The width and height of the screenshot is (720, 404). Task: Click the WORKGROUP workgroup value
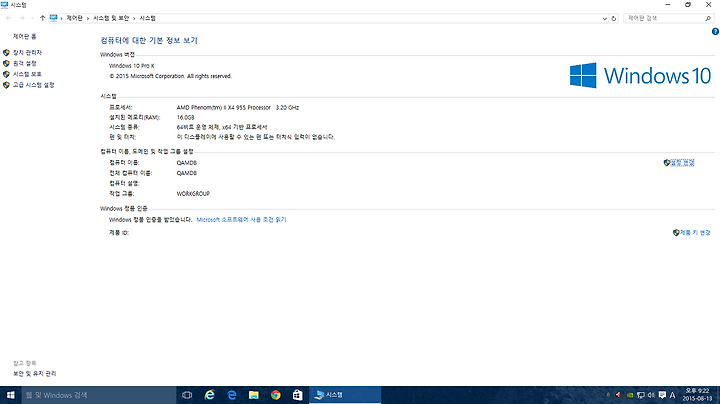[x=193, y=194]
